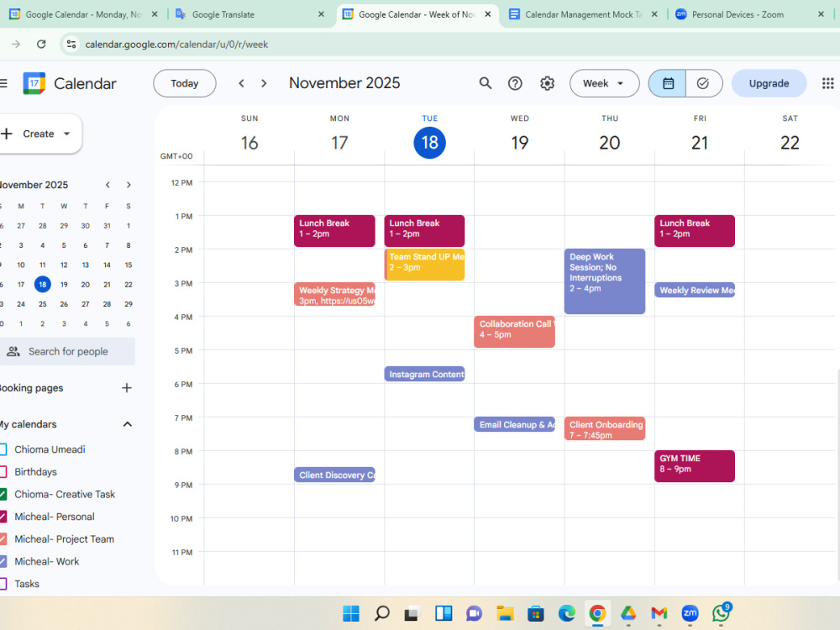
Task: Toggle the Micheal- Work calendar checkbox
Action: coord(3,562)
